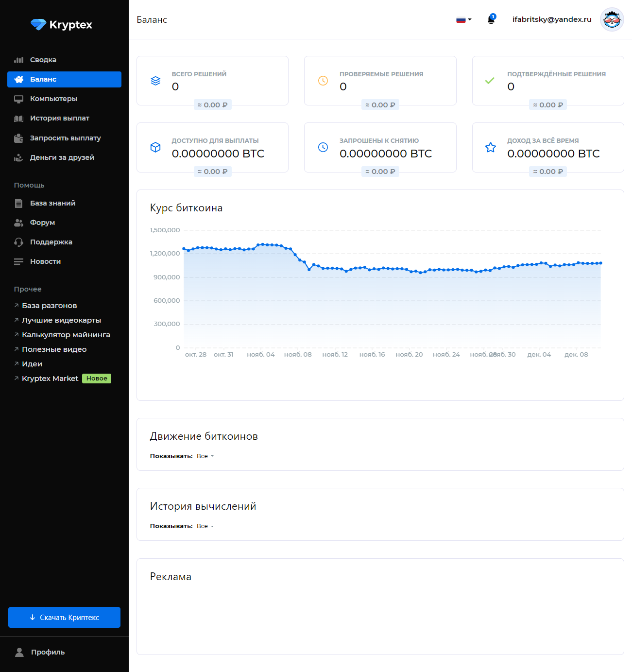Viewport: 632px width, 672px height.
Task: Click the wallet icon beside Запросить выплату
Action: (x=19, y=138)
